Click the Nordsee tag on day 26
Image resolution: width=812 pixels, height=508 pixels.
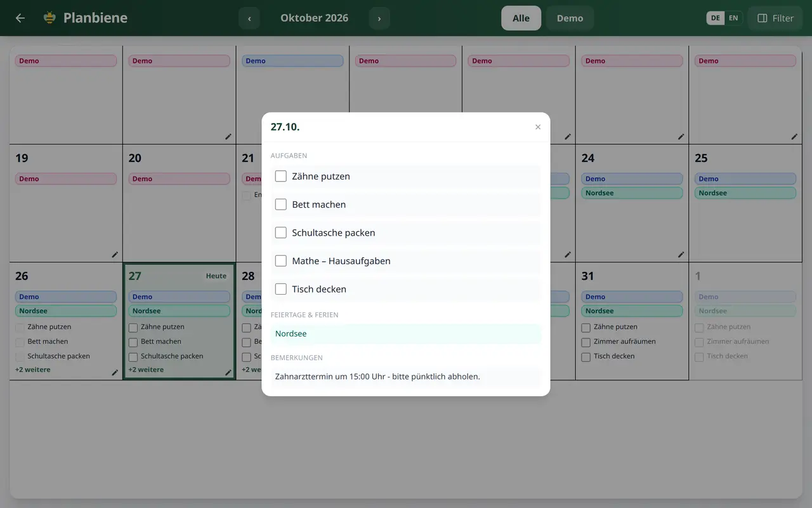(x=66, y=311)
